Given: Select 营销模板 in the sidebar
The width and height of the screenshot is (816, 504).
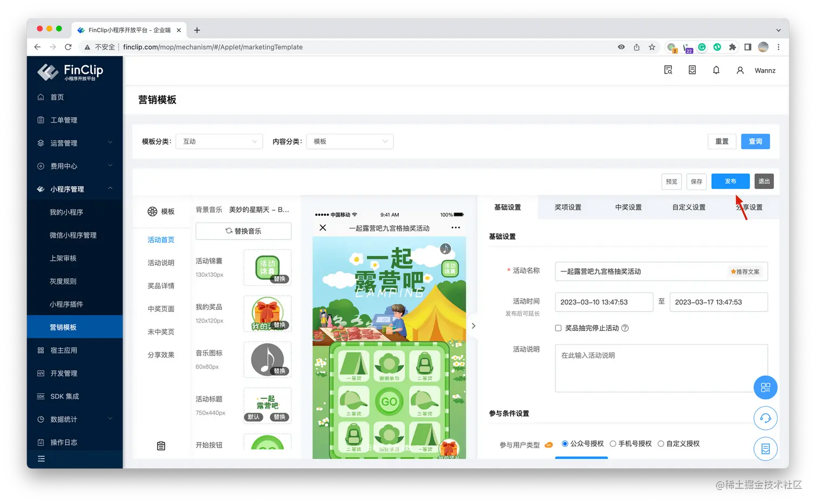Looking at the screenshot, I should pos(74,327).
